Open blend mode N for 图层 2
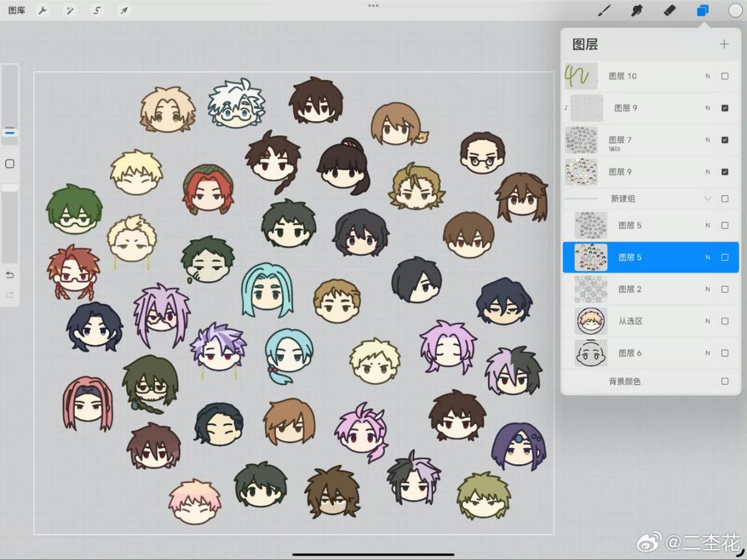The image size is (747, 560). (x=707, y=289)
